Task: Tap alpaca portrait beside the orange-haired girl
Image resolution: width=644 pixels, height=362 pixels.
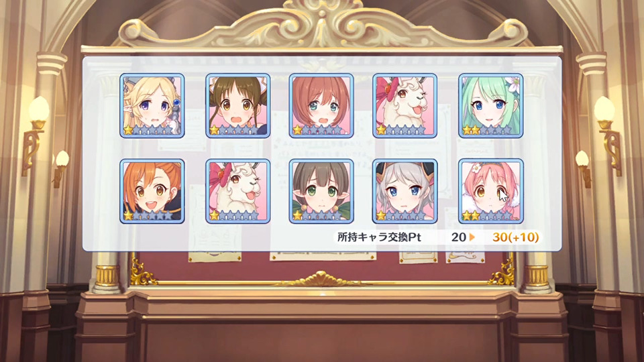Action: 237,191
